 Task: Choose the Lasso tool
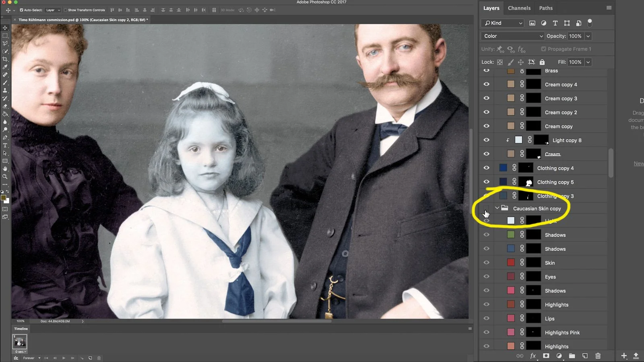[5, 43]
